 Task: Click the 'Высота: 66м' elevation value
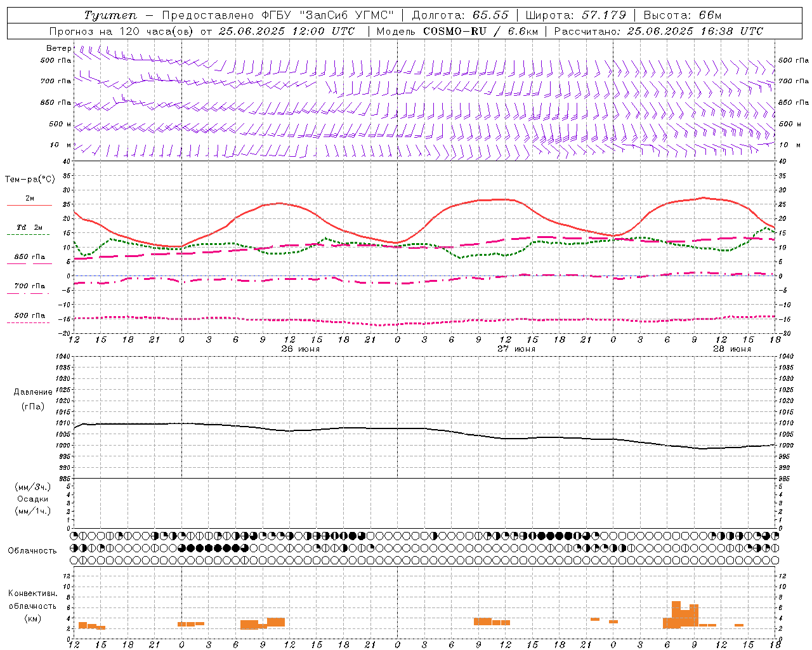(x=683, y=15)
